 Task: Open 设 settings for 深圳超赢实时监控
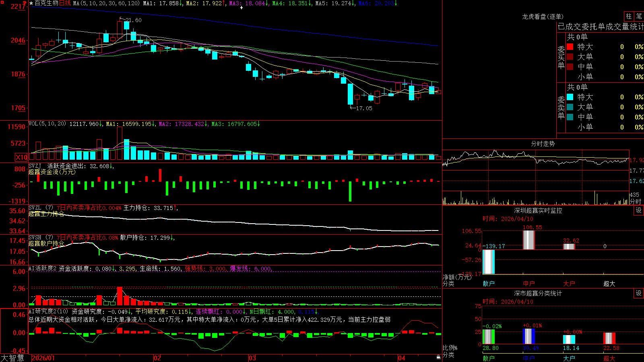(x=639, y=210)
